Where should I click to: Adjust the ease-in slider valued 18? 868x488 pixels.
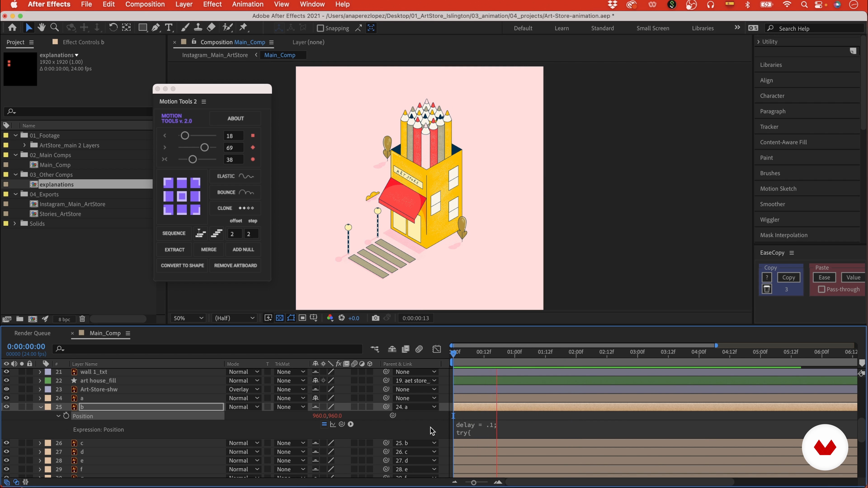(x=185, y=136)
